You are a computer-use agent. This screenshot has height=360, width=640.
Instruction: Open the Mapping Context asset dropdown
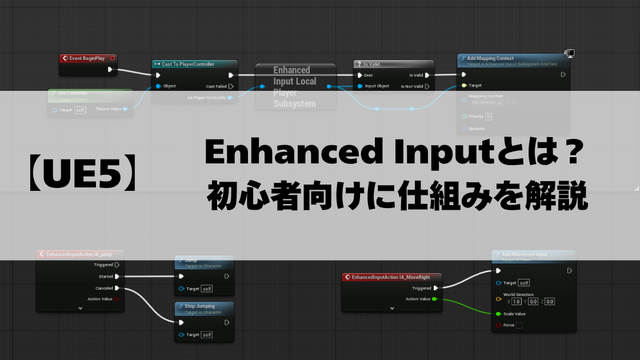[x=487, y=103]
